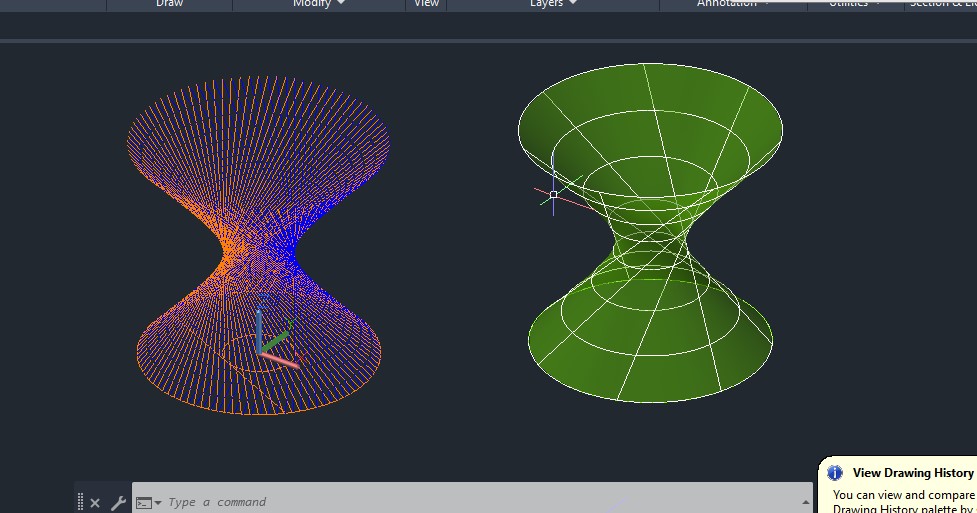Click the crosshair cursor pickbox on green solid
Image resolution: width=977 pixels, height=513 pixels.
tap(554, 195)
